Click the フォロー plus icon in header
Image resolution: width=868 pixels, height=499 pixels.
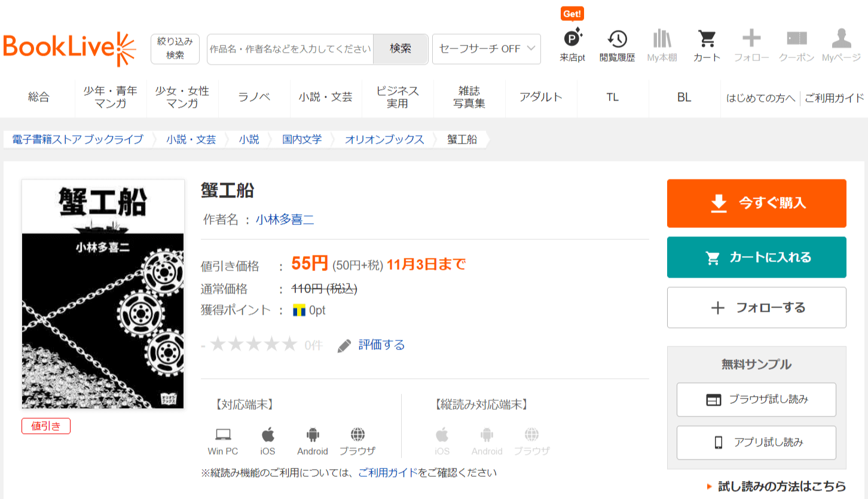[751, 39]
